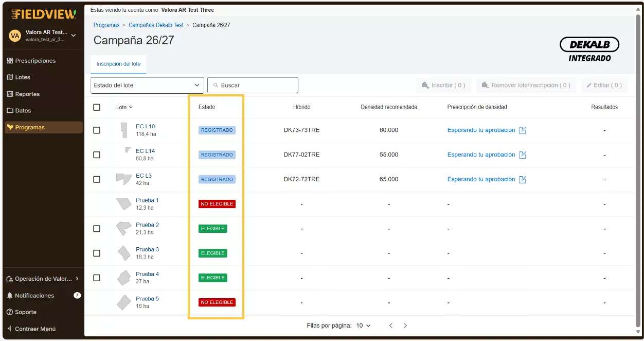The image size is (644, 341).
Task: Open Lotes in the sidebar menu
Action: point(23,77)
